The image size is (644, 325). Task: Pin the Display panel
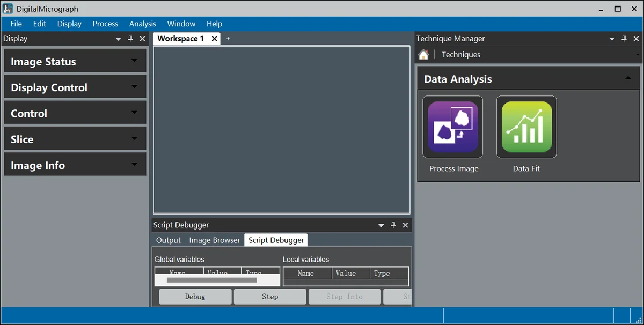tap(130, 39)
